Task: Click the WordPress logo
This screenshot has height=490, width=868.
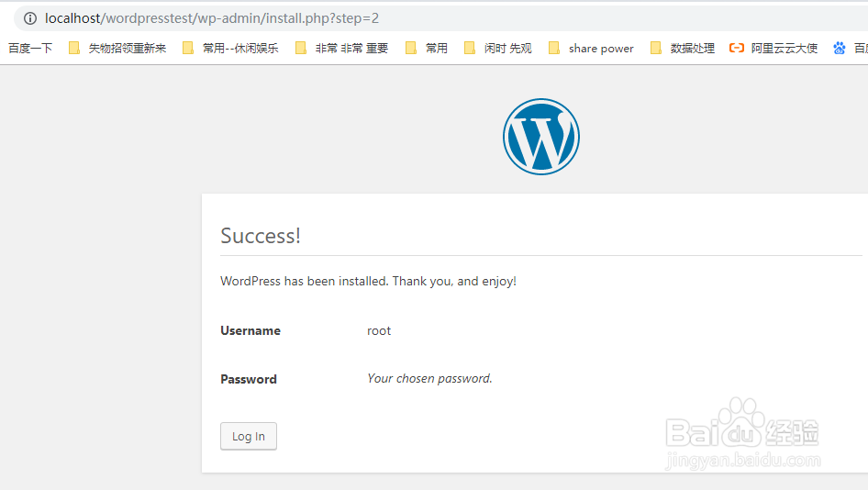Action: [541, 137]
